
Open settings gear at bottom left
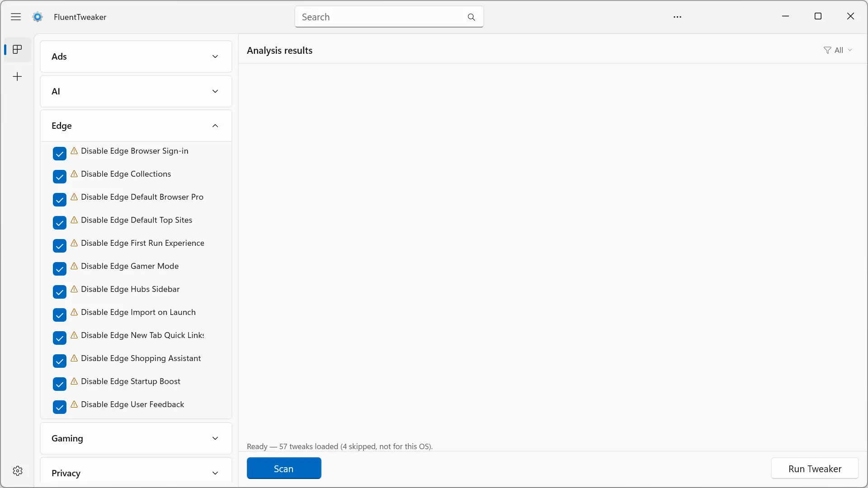(x=18, y=471)
